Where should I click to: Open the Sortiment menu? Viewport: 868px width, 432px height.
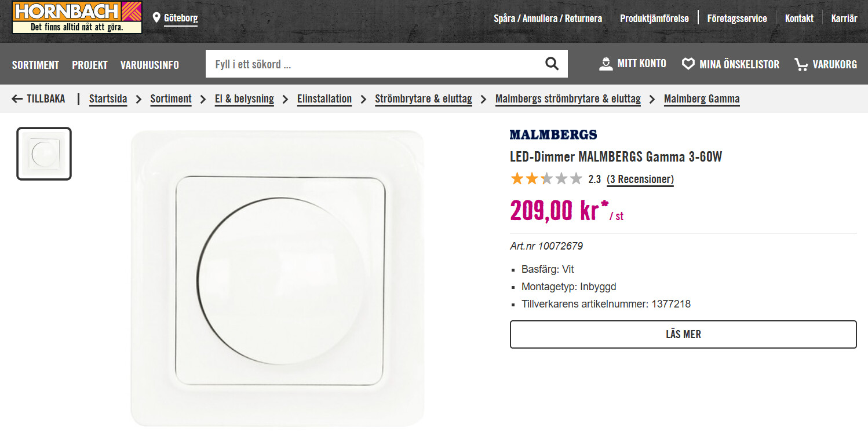[x=35, y=65]
